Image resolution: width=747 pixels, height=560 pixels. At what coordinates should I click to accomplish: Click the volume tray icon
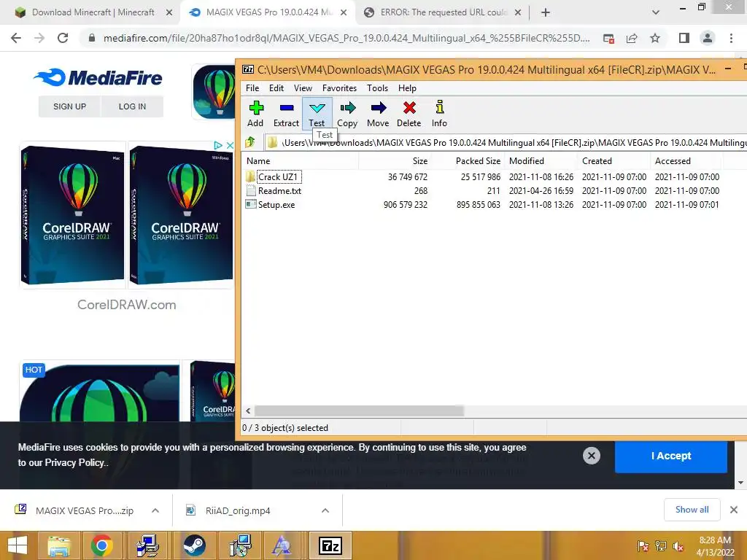point(678,547)
